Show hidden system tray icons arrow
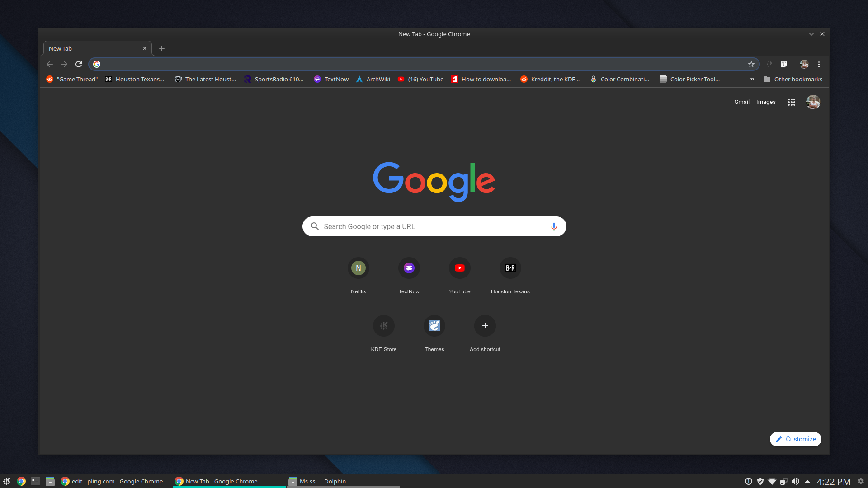The image size is (868, 488). tap(807, 481)
